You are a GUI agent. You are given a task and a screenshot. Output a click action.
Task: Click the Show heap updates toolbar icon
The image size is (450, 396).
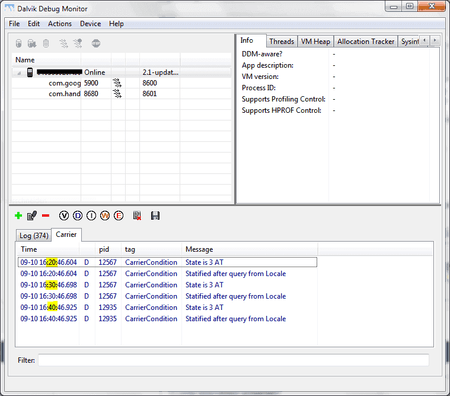tap(19, 43)
